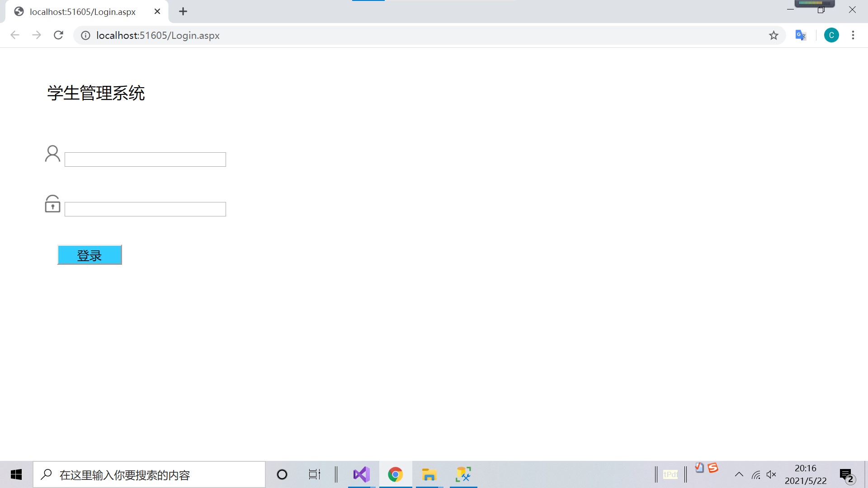
Task: Click the password input field
Action: pyautogui.click(x=145, y=209)
